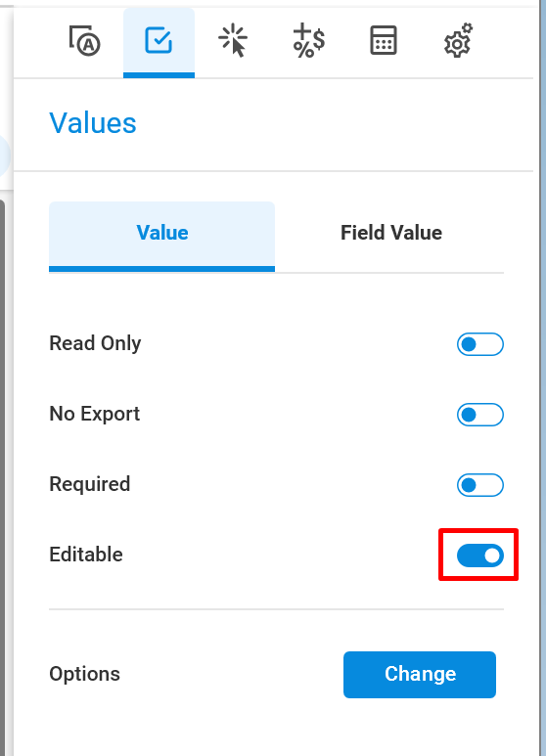Open the number Format icon tab
Image resolution: width=546 pixels, height=756 pixels.
308,41
